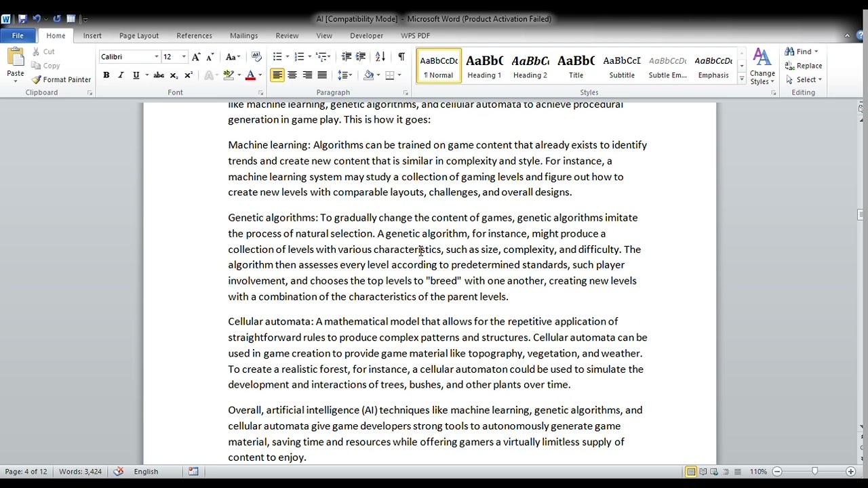Viewport: 868px width, 488px height.
Task: Increase font size with Grow Font
Action: [196, 57]
